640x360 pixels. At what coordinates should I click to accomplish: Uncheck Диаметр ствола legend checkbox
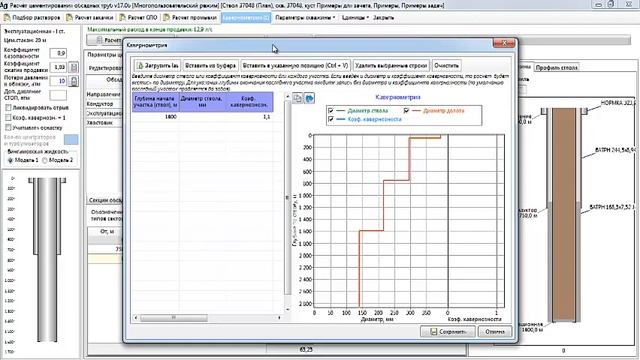pos(331,111)
